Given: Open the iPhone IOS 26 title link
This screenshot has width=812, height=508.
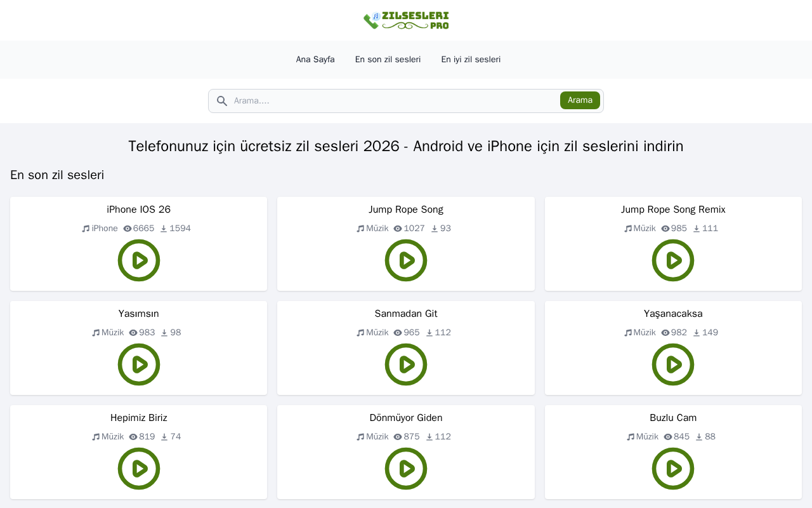Looking at the screenshot, I should click(x=139, y=210).
